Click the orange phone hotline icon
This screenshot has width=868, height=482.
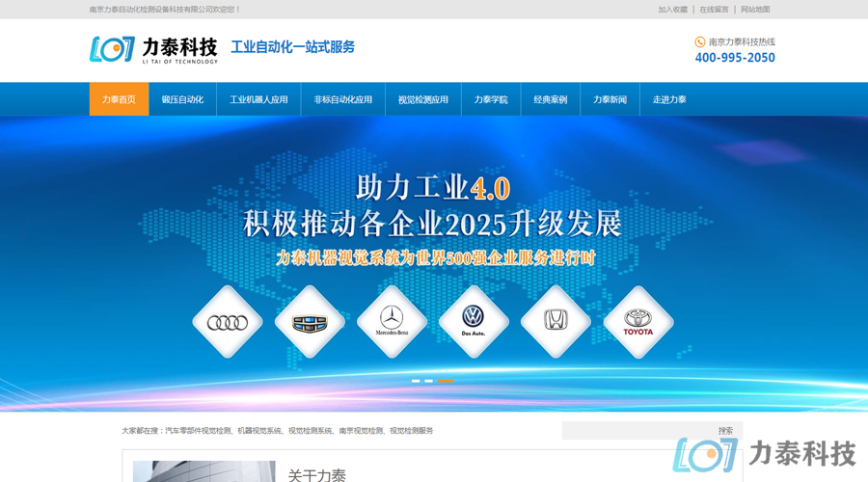(700, 42)
